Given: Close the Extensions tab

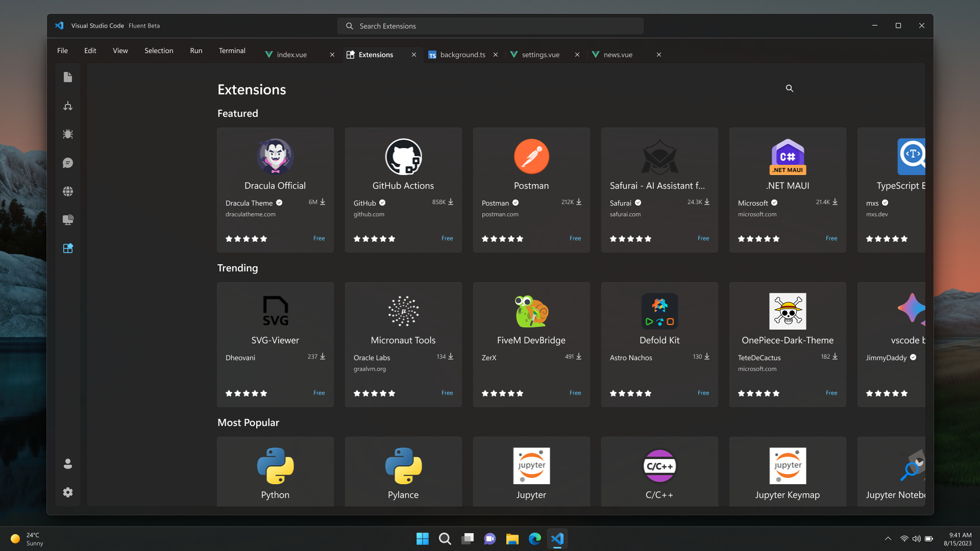Looking at the screenshot, I should [414, 55].
